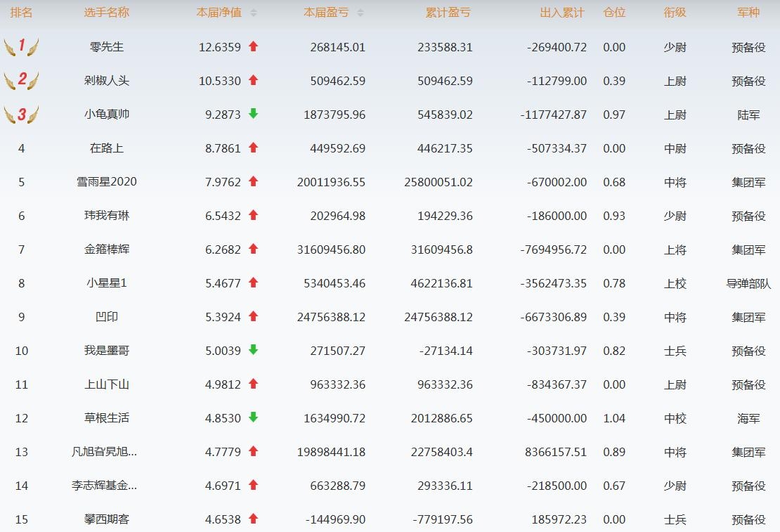This screenshot has width=780, height=532.
Task: Click the 出入累计 column header
Action: click(x=562, y=13)
